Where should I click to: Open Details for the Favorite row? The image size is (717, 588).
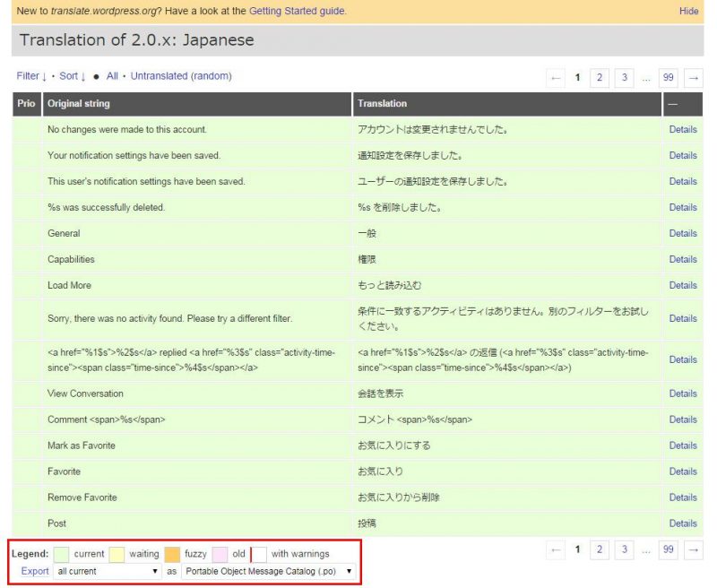pos(683,471)
